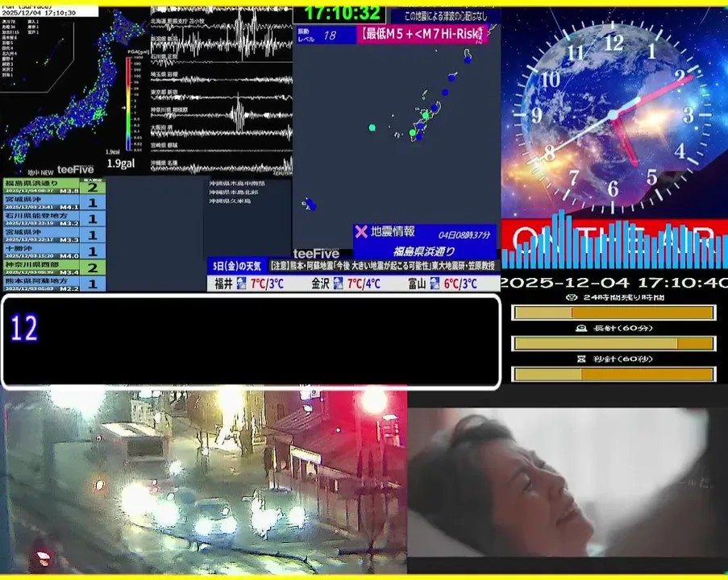Click the 神奈川県 相模原 seismograph waveform row
The image size is (728, 580).
(x=222, y=114)
